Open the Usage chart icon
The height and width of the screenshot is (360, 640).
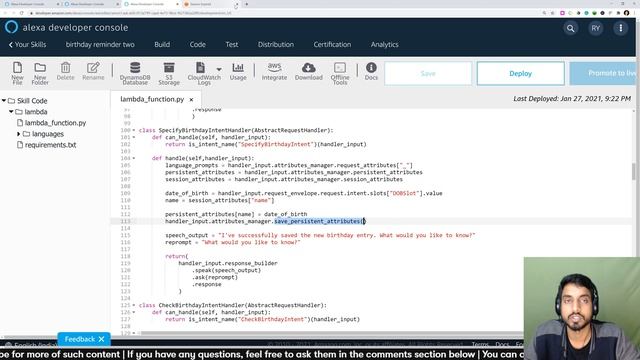pyautogui.click(x=238, y=71)
